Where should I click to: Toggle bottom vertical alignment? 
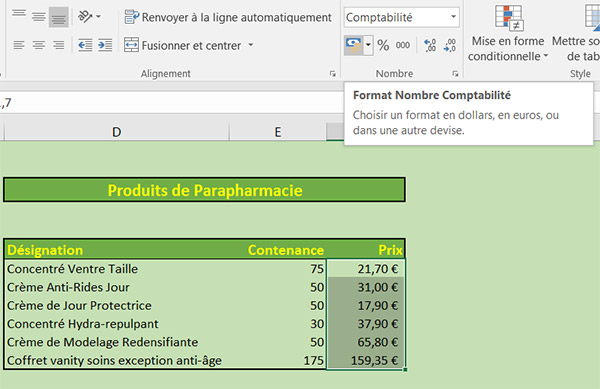click(x=59, y=17)
